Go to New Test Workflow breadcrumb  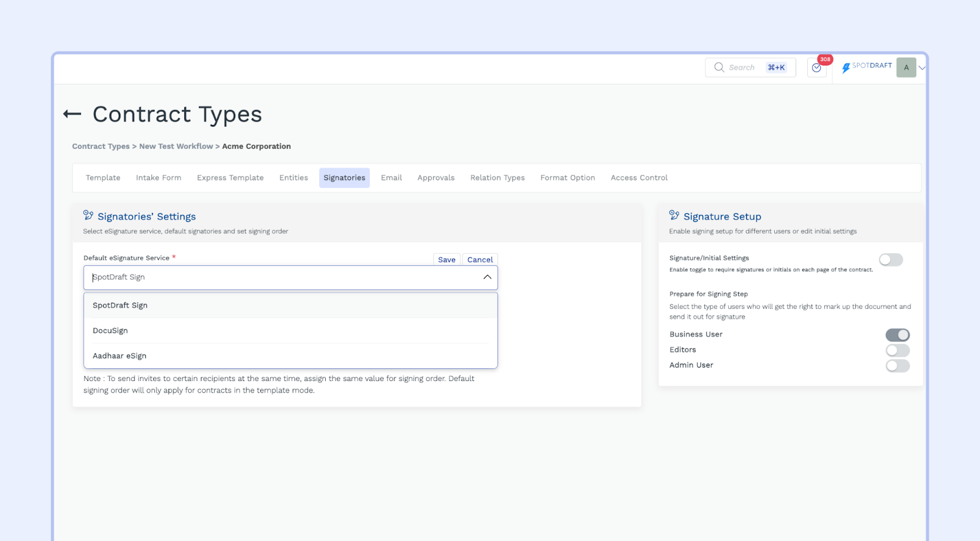(x=176, y=146)
